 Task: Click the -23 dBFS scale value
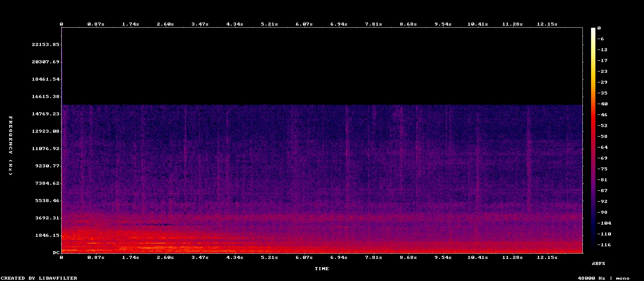[x=602, y=72]
